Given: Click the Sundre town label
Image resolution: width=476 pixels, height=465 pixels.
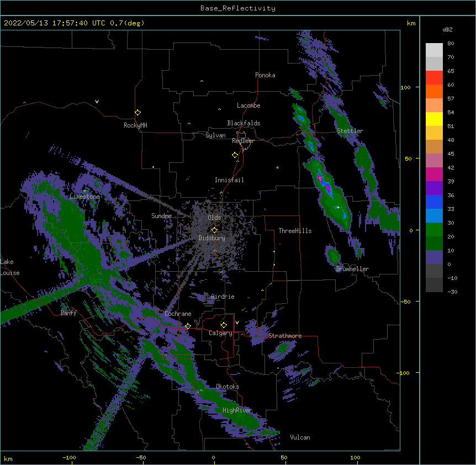Looking at the screenshot, I should 161,216.
